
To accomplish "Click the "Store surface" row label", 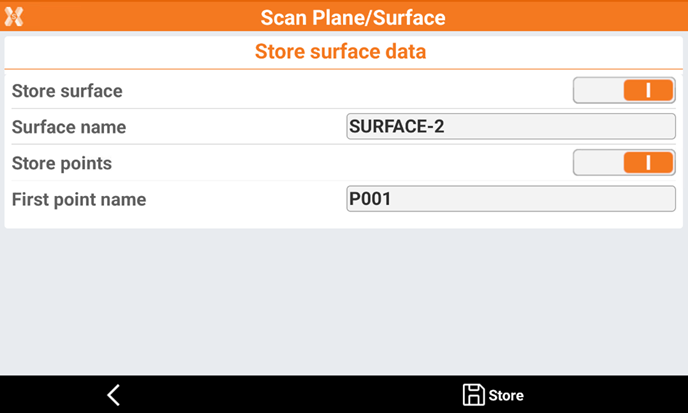I will click(x=67, y=91).
